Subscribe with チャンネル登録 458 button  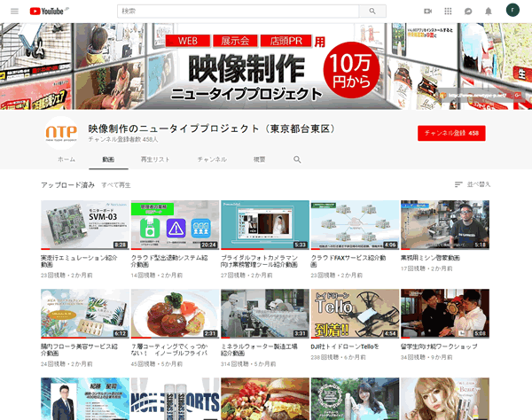click(x=451, y=133)
